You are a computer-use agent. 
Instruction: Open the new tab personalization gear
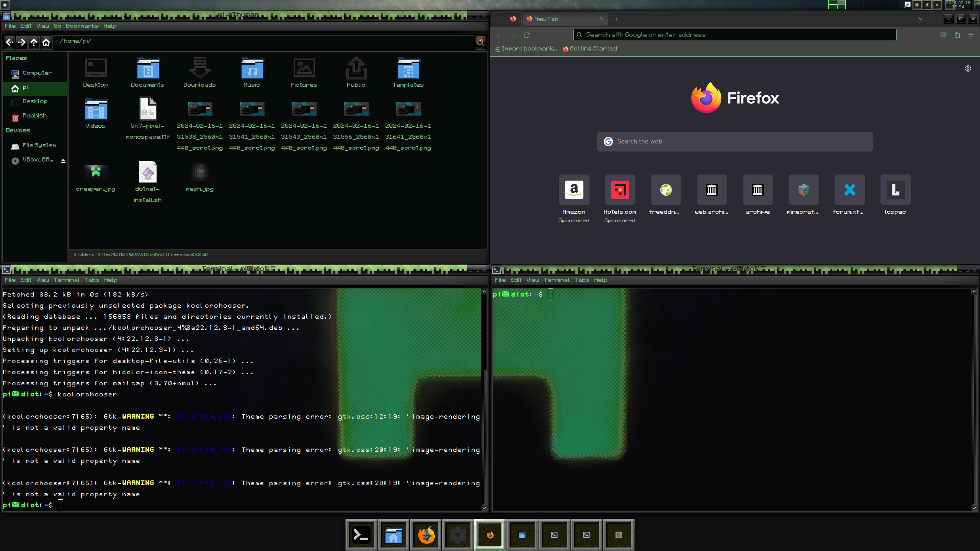click(x=968, y=68)
